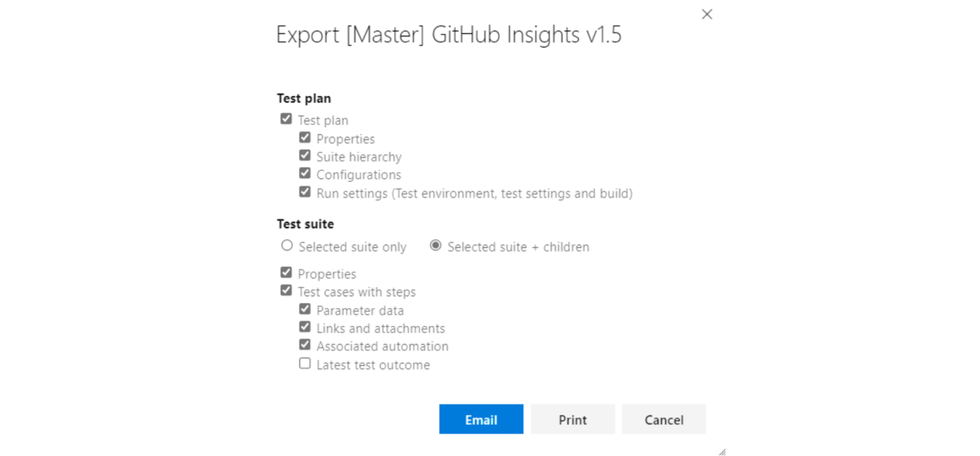This screenshot has height=456, width=980.
Task: Disable the Suite hierarchy option
Action: click(x=305, y=156)
